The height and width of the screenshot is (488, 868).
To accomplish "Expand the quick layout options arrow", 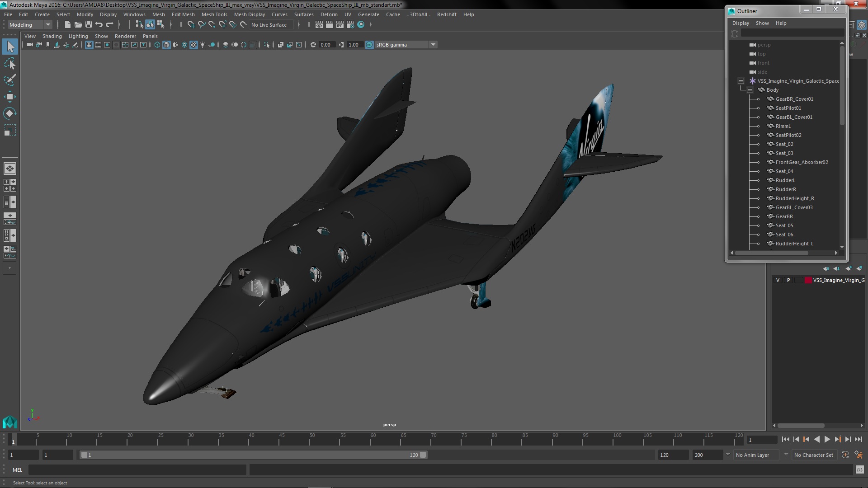I will click(x=10, y=268).
